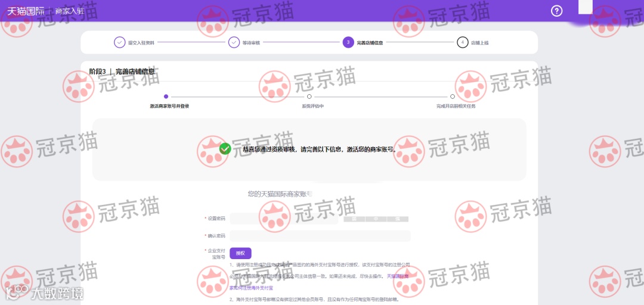
Task: Click the checkmark icon beside 等待审核
Action: click(x=234, y=42)
